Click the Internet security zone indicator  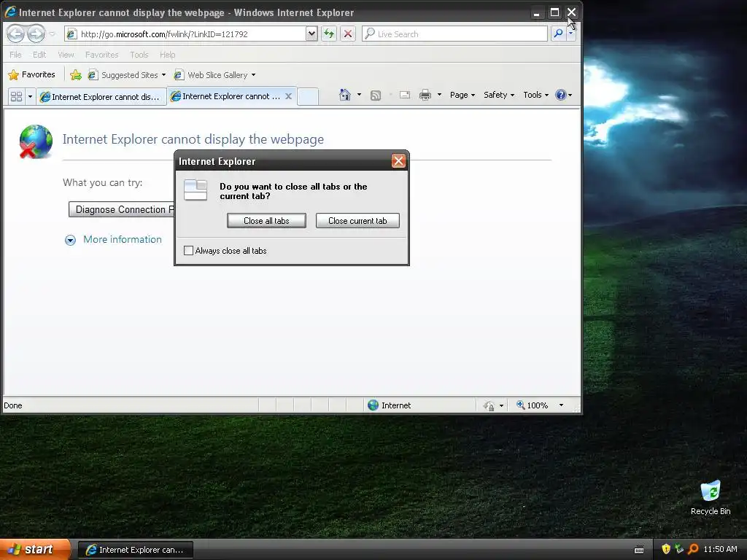(390, 405)
